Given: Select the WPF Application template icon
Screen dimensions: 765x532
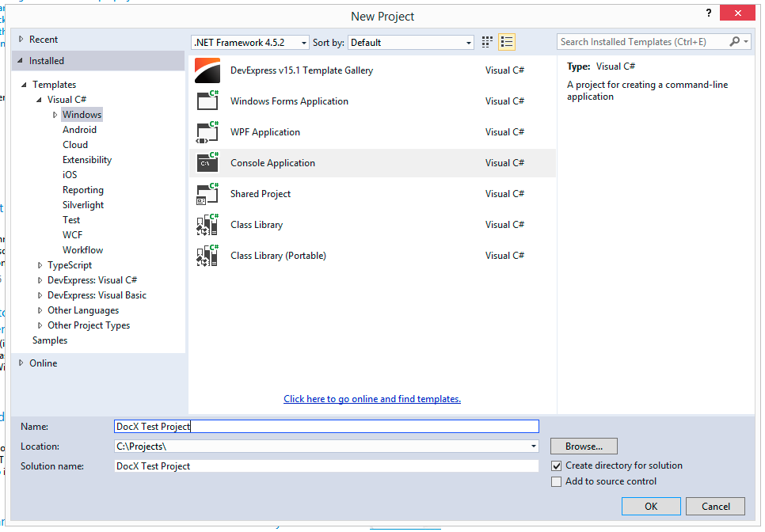Looking at the screenshot, I should tap(207, 131).
